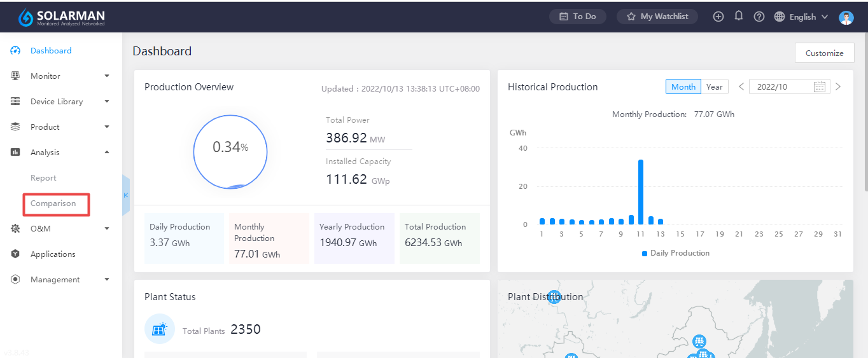Click the SOLARMAN logo
The height and width of the screenshot is (358, 868).
point(62,17)
